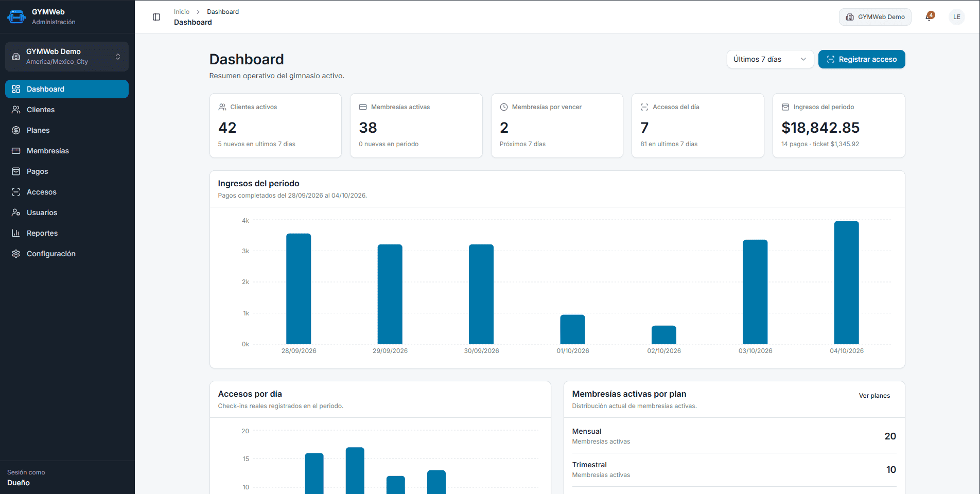980x494 pixels.
Task: Click the Registrar acceso button
Action: click(x=862, y=59)
